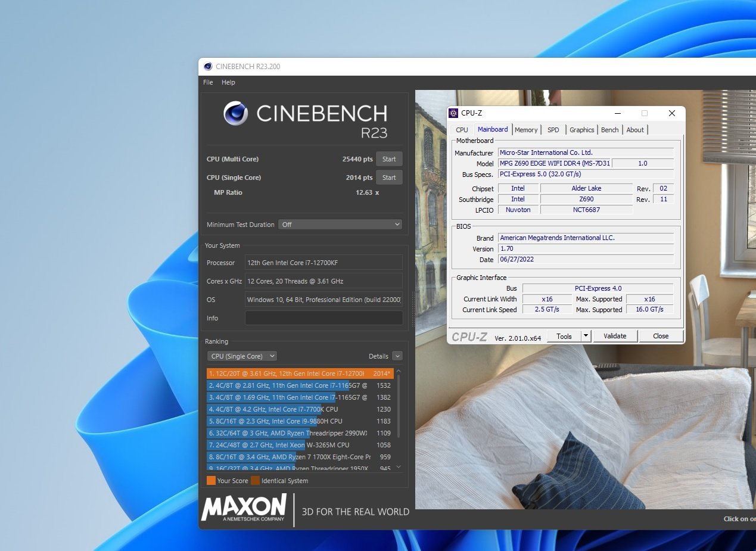Select the Intel Core i7-7700K ranking row
The width and height of the screenshot is (756, 551).
tap(300, 409)
